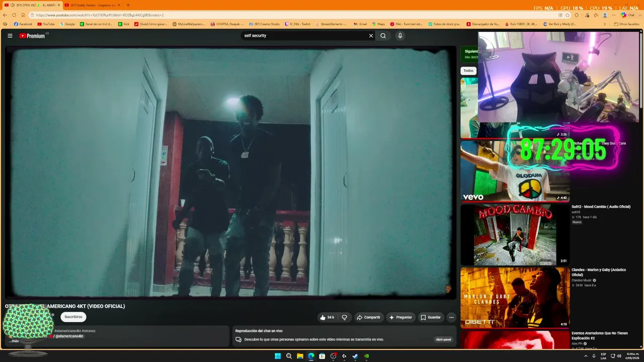Open the NVIDIA app from the taskbar
The image size is (644, 362).
pyautogui.click(x=366, y=356)
